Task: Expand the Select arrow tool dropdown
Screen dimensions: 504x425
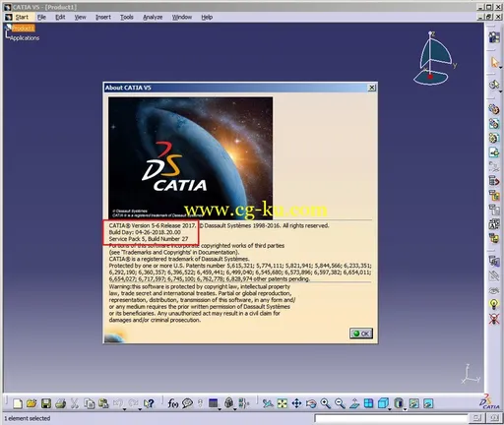Action: 500,67
